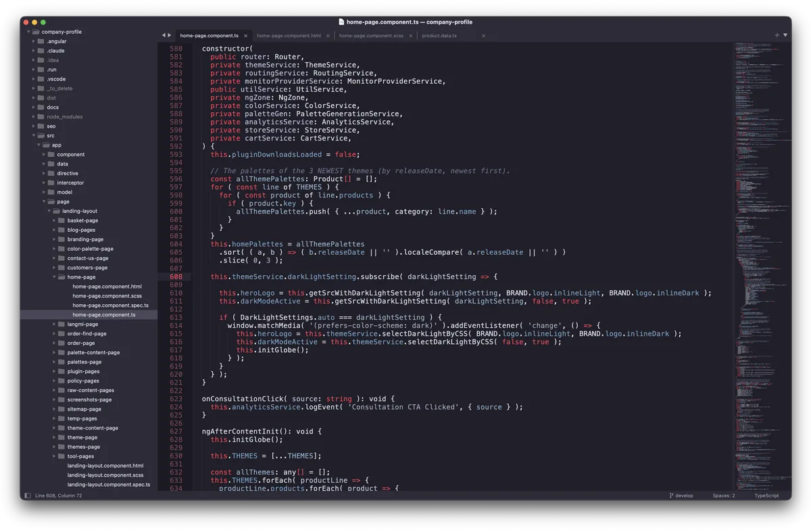The width and height of the screenshot is (811, 532).
Task: Collapse the home-page folder arrow
Action: pos(54,277)
